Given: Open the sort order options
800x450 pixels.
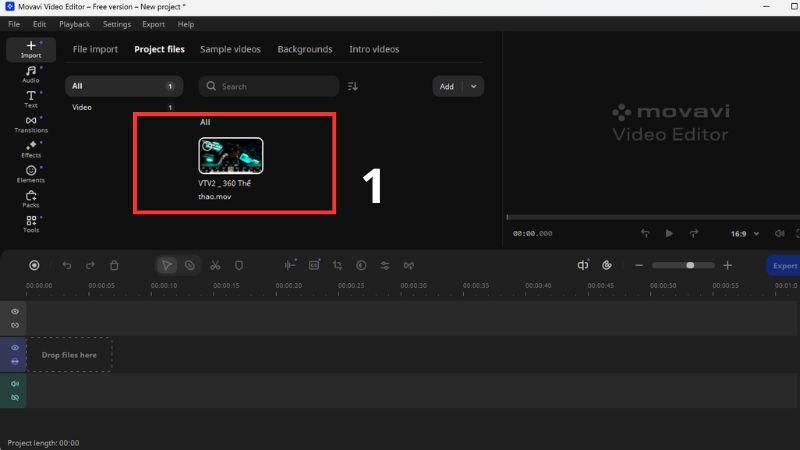Looking at the screenshot, I should pyautogui.click(x=352, y=87).
